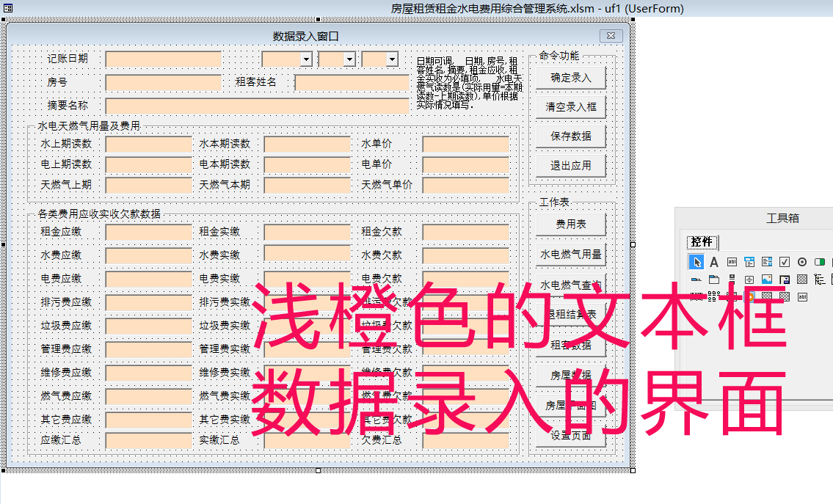The height and width of the screenshot is (504, 833).
Task: Click the 水费欠款 text box
Action: pos(466,255)
